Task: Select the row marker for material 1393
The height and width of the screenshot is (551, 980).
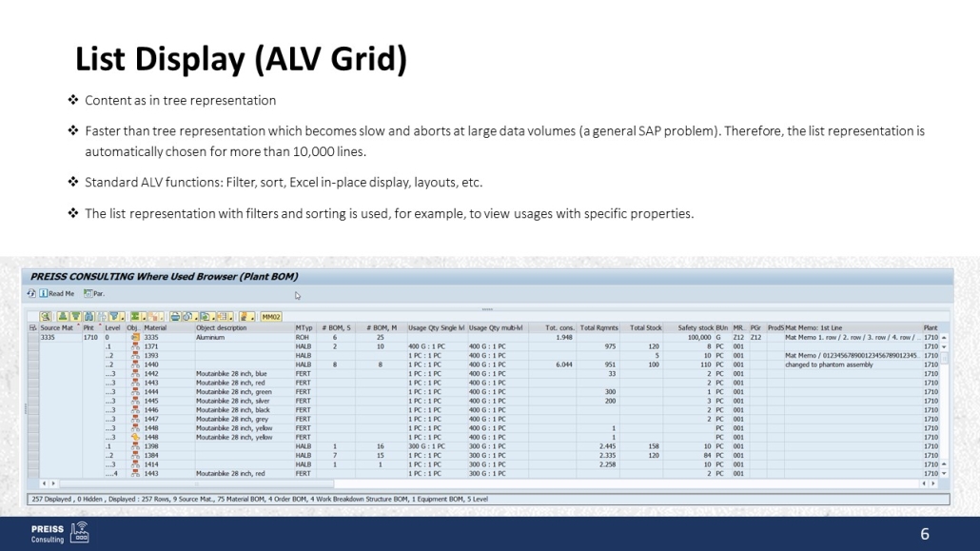Action: point(32,356)
